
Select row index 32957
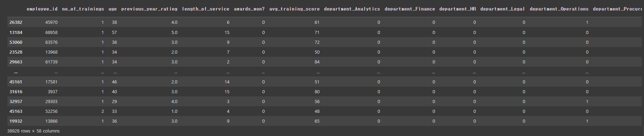[16, 101]
